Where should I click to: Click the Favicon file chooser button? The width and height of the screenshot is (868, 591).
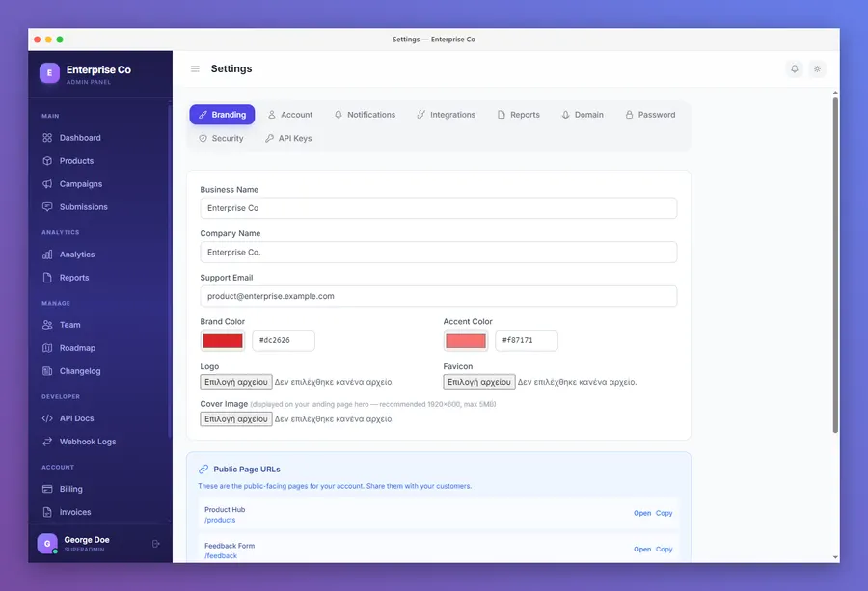tap(478, 382)
